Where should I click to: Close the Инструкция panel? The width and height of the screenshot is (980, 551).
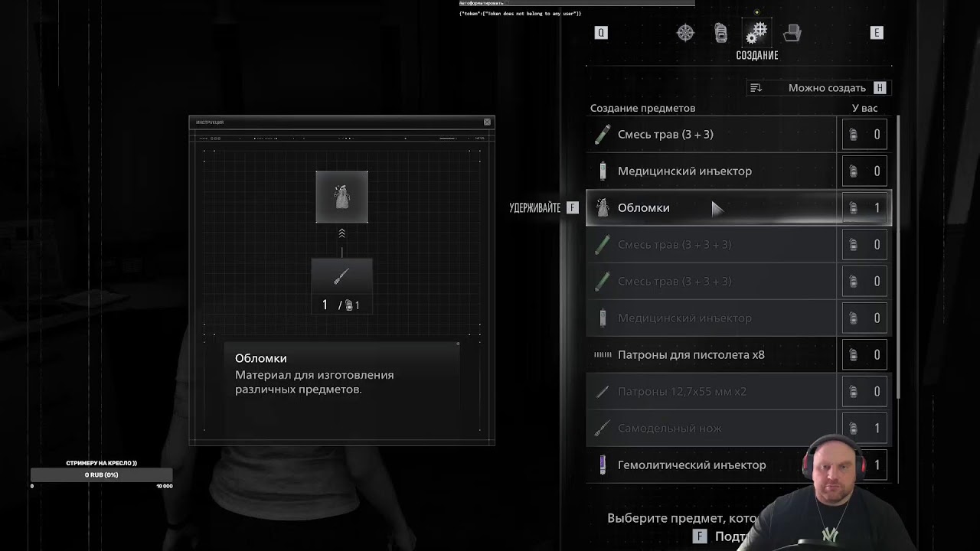point(487,122)
